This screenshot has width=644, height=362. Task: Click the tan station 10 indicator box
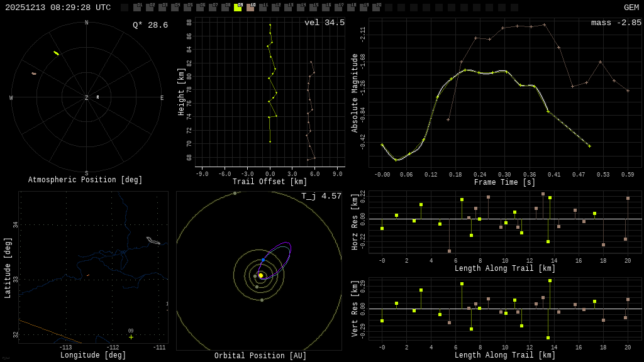coord(250,8)
